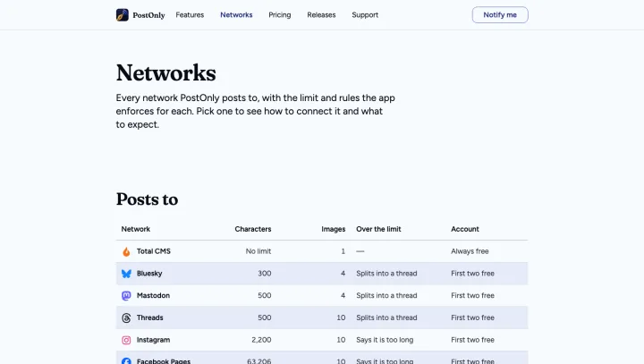Click the Characters column header
The width and height of the screenshot is (644, 364).
(x=253, y=229)
